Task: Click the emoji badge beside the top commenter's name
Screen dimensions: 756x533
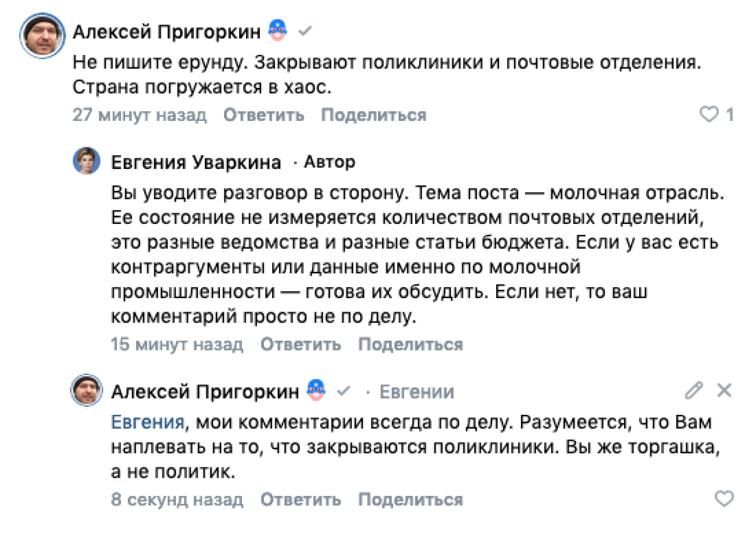Action: 277,30
